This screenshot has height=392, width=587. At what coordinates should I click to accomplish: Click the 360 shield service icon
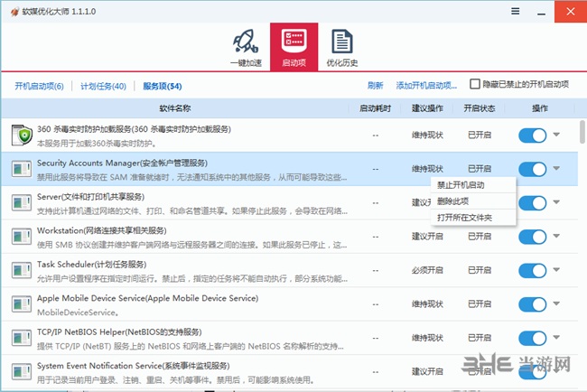(22, 135)
